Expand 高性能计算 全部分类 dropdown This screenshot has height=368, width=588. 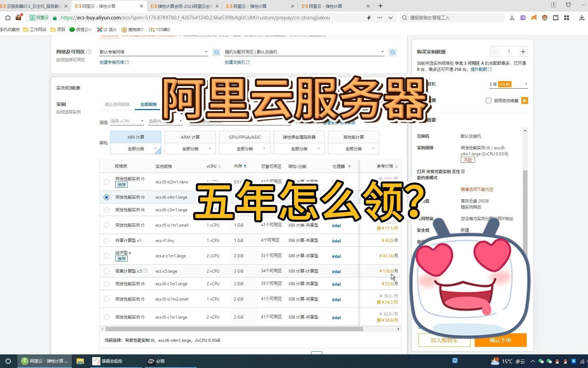(354, 149)
